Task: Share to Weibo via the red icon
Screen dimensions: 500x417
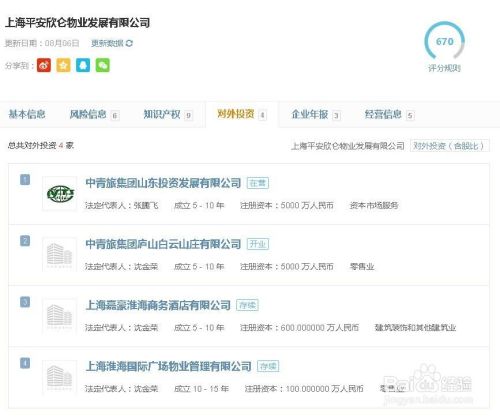Action: [x=44, y=65]
